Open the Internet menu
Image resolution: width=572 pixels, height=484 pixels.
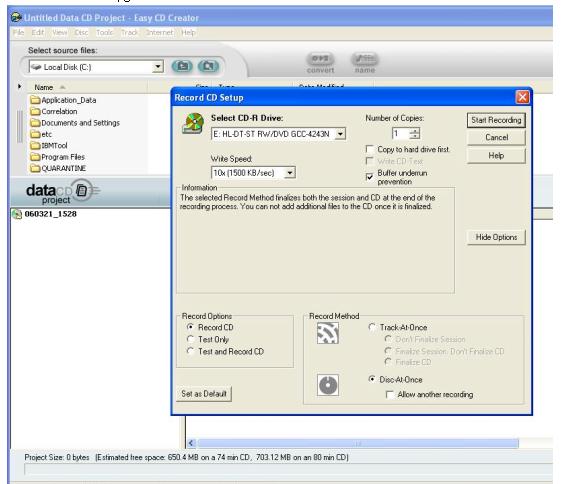pyautogui.click(x=159, y=32)
